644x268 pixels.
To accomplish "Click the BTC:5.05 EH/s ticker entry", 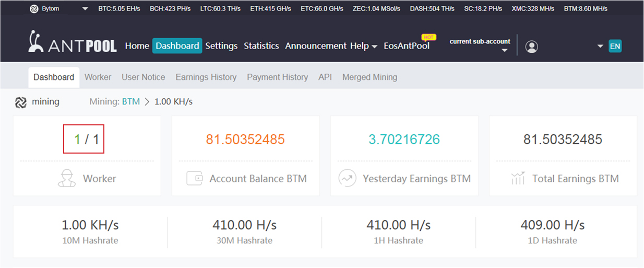I will 119,9.
